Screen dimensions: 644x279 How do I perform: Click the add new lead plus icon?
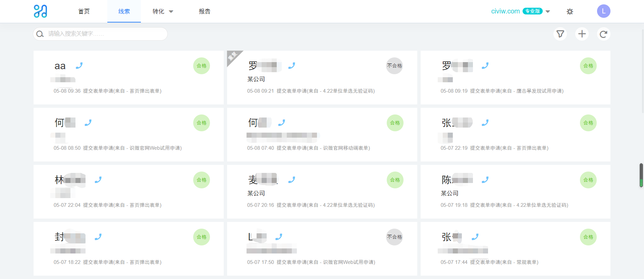[582, 34]
